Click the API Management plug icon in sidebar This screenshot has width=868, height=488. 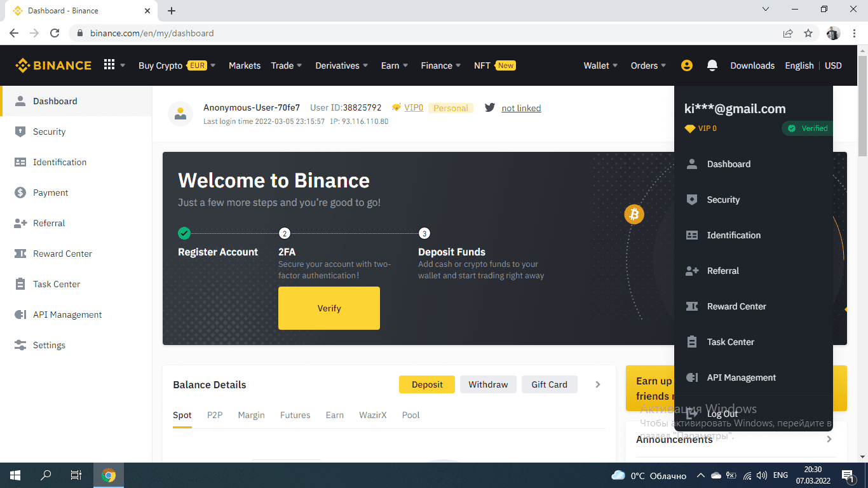point(20,315)
